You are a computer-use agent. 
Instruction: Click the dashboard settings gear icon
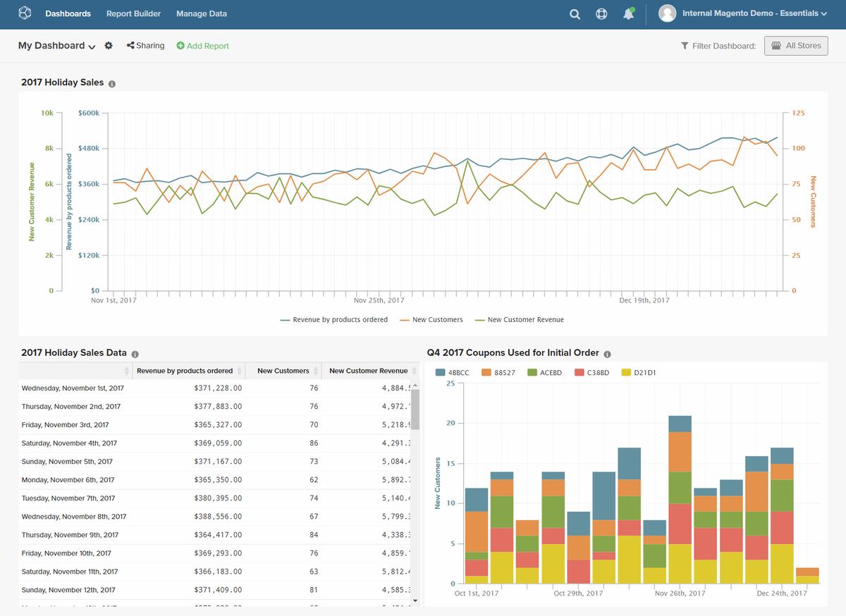coord(109,45)
